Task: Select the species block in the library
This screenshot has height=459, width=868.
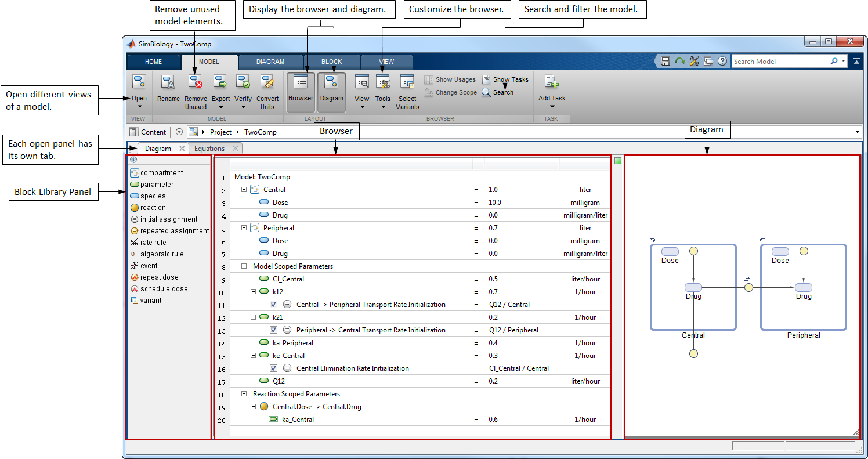Action: (148, 196)
